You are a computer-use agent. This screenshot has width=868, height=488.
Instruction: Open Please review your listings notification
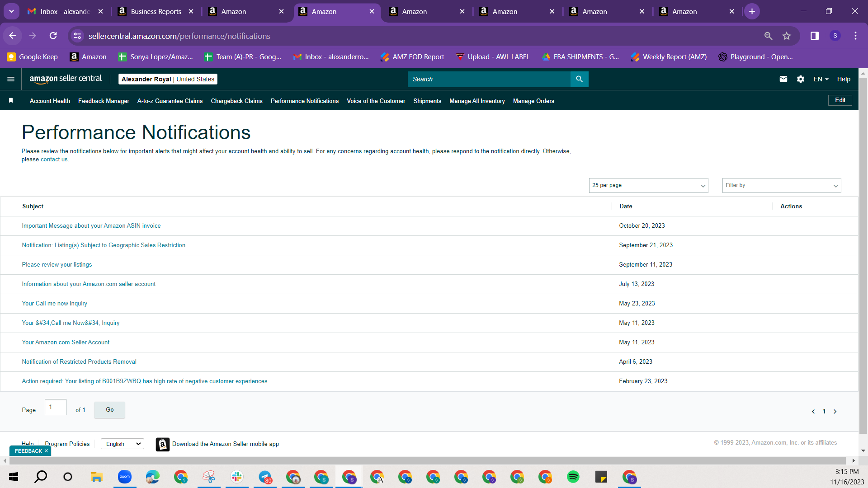point(57,265)
